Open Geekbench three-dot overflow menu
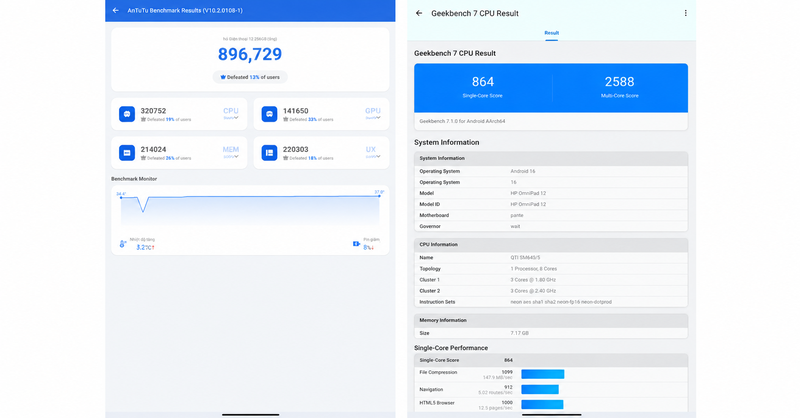This screenshot has height=418, width=800. (x=685, y=13)
